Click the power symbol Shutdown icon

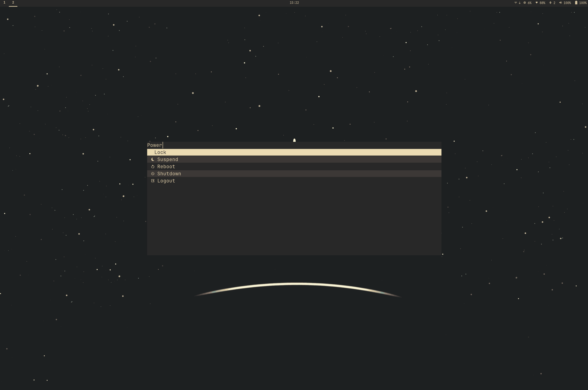[153, 174]
